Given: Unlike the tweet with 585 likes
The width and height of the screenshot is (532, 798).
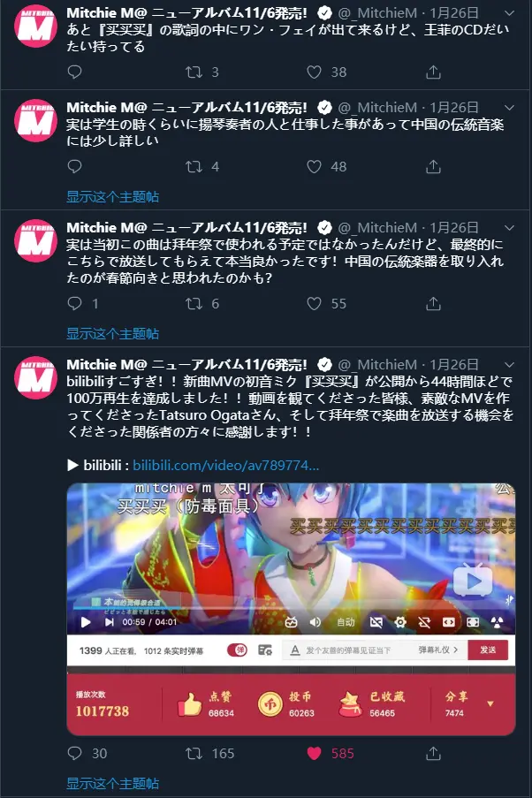Looking at the screenshot, I should pos(314,753).
